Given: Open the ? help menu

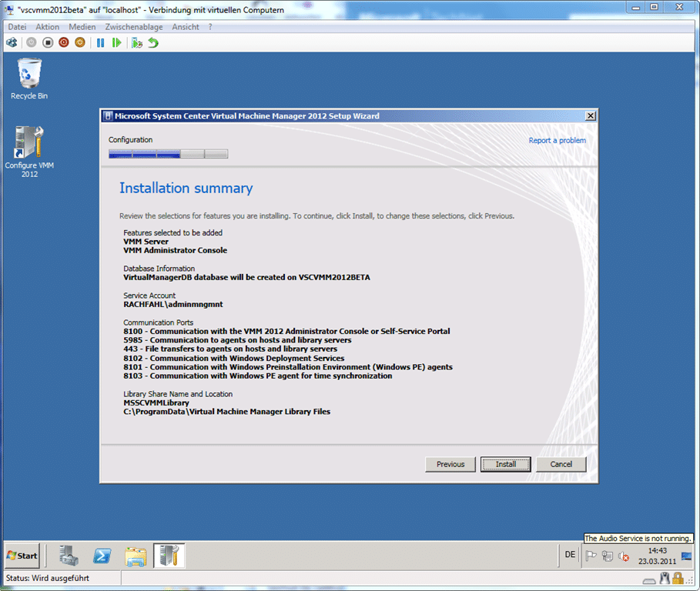Looking at the screenshot, I should pos(210,27).
